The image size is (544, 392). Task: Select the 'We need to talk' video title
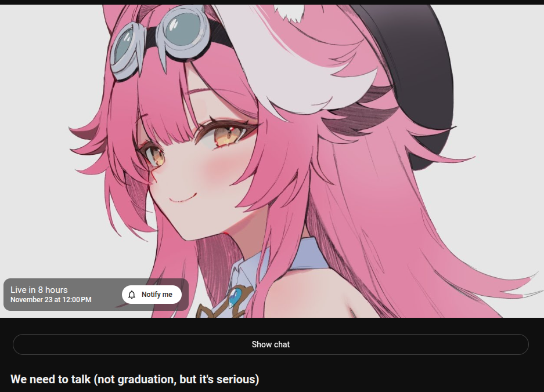click(135, 379)
